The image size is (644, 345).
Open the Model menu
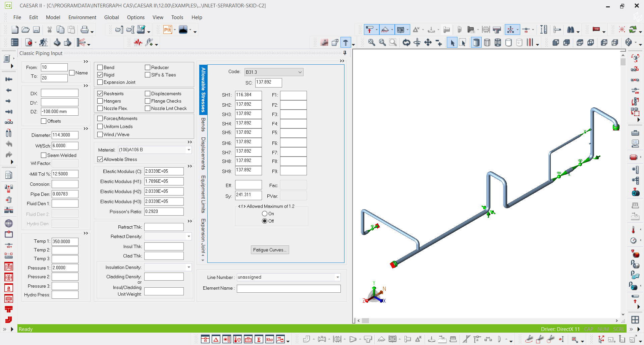(x=53, y=17)
